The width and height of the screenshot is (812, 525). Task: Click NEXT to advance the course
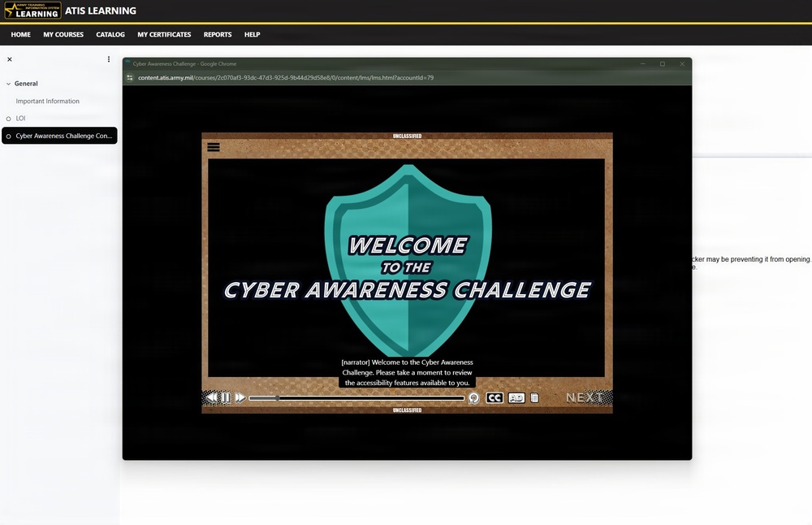coord(585,397)
